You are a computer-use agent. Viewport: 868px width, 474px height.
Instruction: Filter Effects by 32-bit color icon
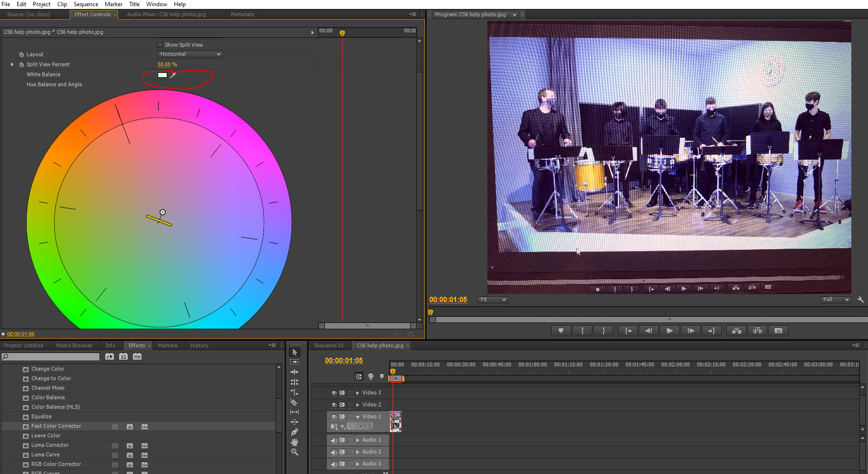pos(123,356)
